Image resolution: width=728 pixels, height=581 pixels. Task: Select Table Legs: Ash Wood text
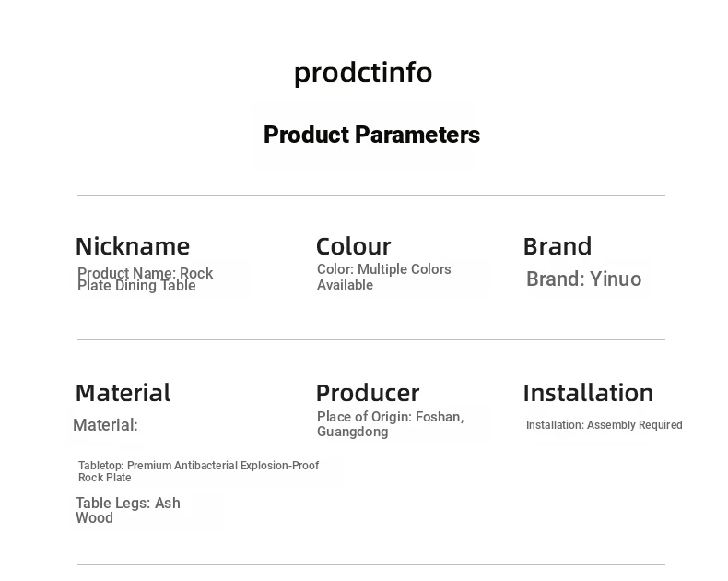pyautogui.click(x=128, y=510)
